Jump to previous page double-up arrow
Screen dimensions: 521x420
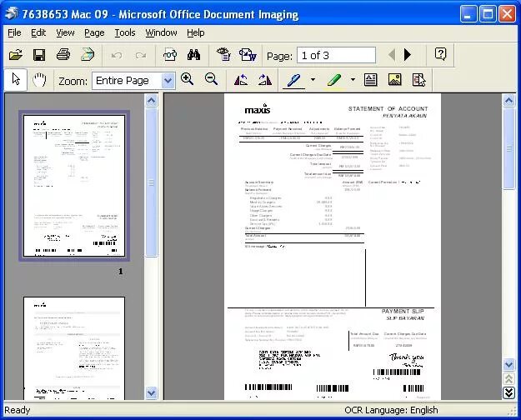(508, 379)
